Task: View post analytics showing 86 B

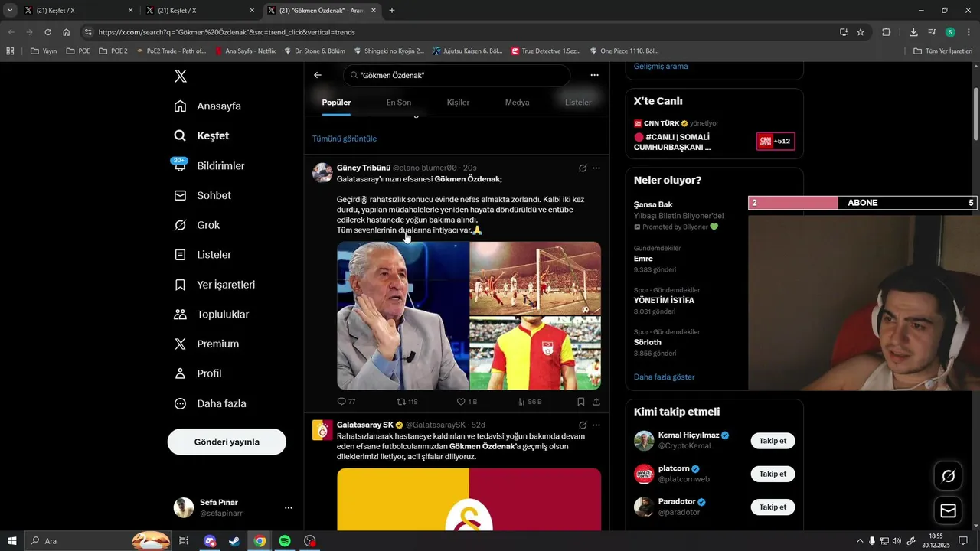Action: tap(529, 402)
